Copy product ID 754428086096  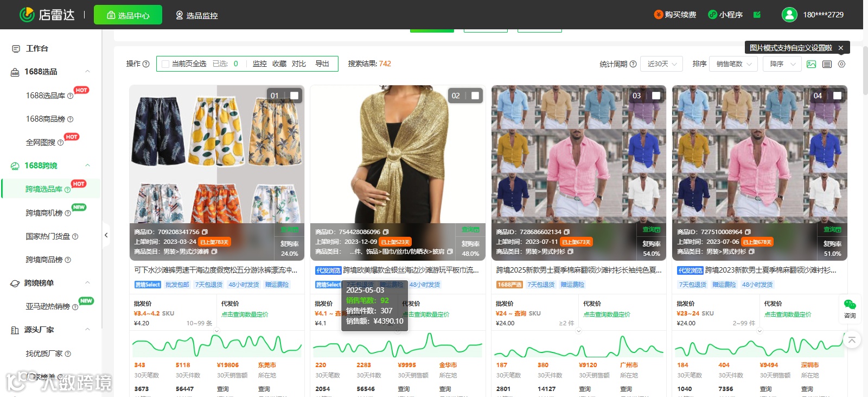pos(386,232)
